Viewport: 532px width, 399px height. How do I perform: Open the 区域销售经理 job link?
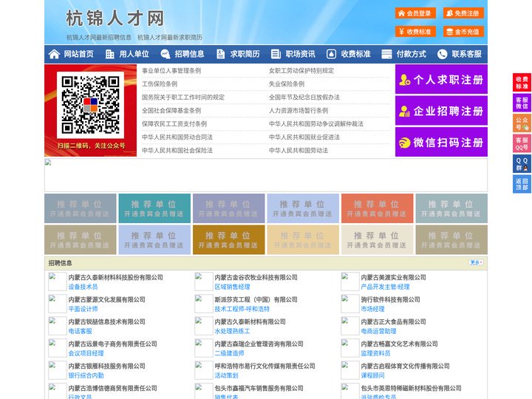[x=232, y=287]
